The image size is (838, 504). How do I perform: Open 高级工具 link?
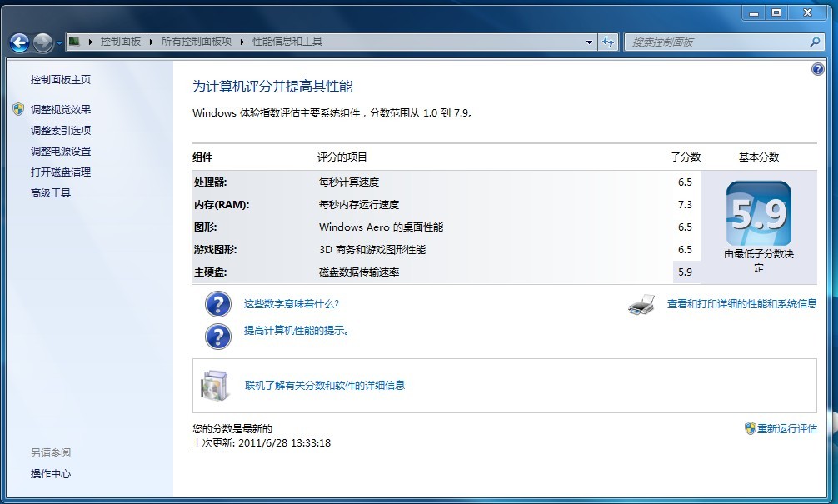pos(50,192)
